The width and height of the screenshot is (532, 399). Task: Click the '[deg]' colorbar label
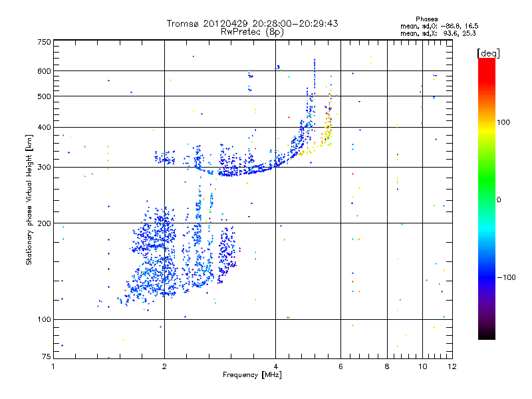click(x=488, y=53)
